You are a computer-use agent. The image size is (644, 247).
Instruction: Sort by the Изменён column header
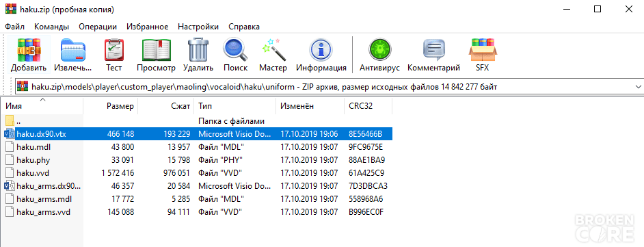point(310,106)
